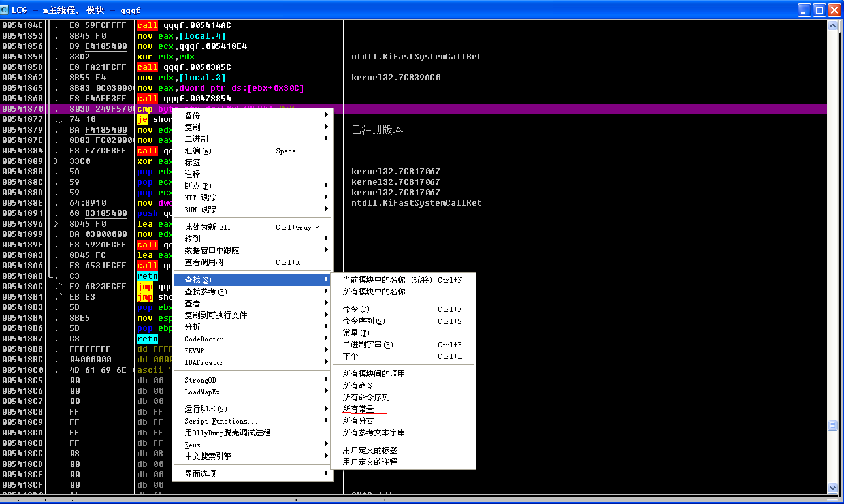Open the 备份 submenu
The width and height of the screenshot is (844, 504).
pyautogui.click(x=253, y=115)
